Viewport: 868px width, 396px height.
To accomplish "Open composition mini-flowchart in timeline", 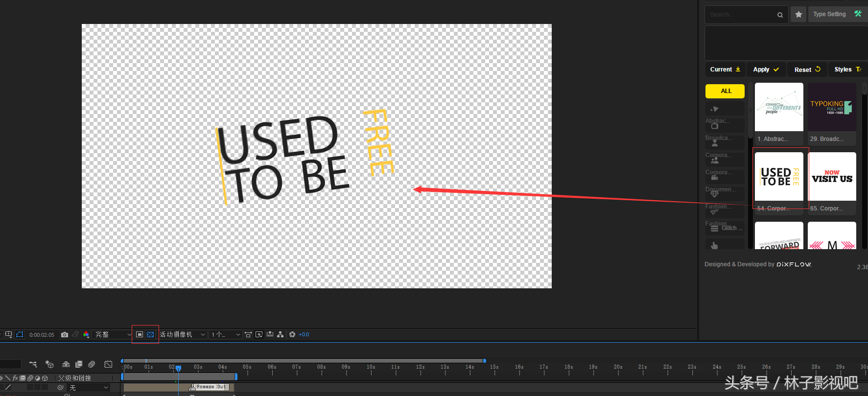I will tap(33, 364).
